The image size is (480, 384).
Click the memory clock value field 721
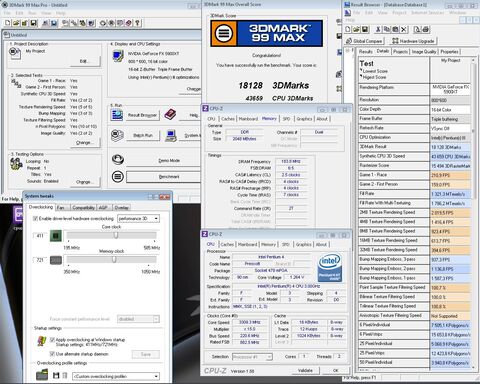click(x=40, y=260)
